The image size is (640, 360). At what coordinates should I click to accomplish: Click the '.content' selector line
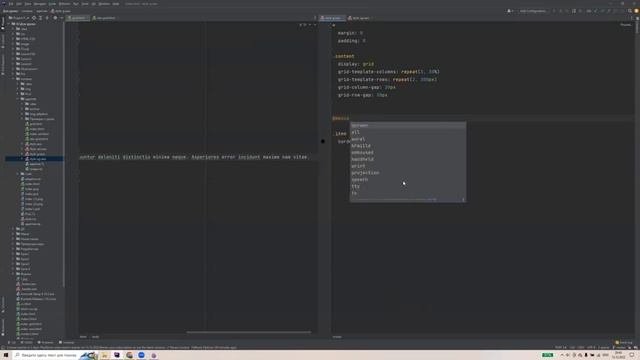pyautogui.click(x=344, y=56)
